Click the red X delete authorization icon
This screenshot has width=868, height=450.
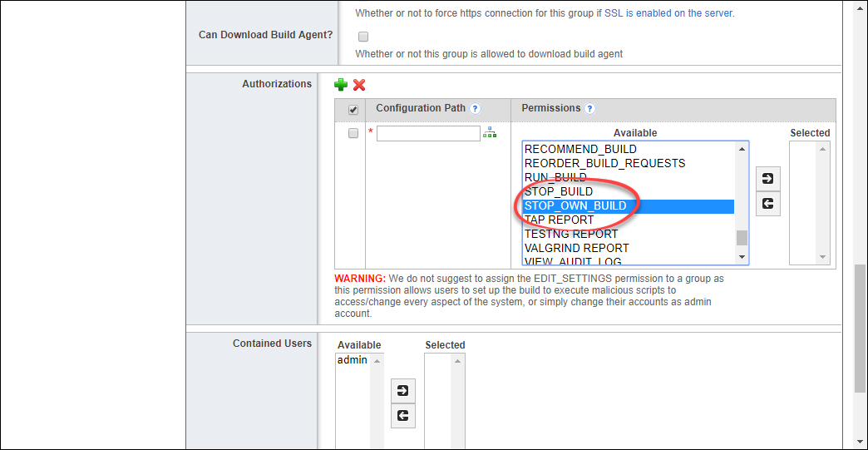coord(359,85)
